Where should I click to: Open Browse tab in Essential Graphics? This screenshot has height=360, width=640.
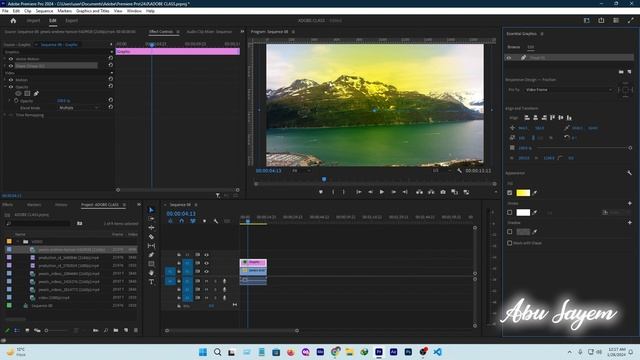coord(513,47)
